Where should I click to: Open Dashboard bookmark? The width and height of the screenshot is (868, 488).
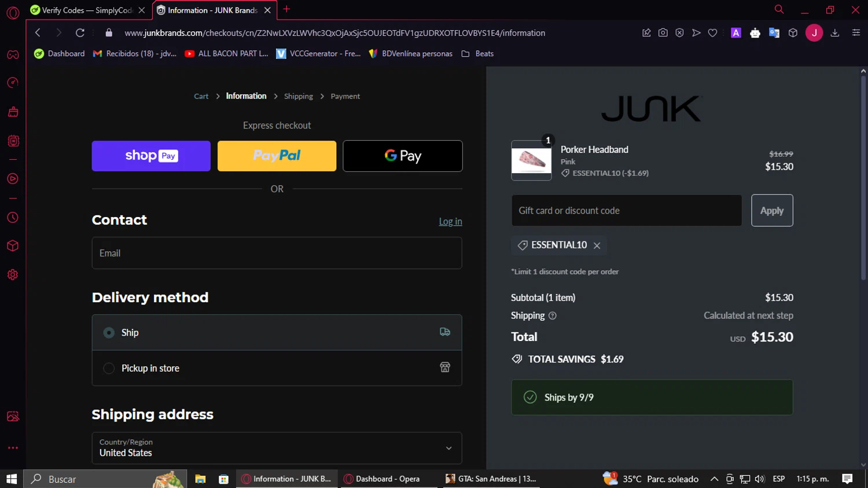coord(60,54)
